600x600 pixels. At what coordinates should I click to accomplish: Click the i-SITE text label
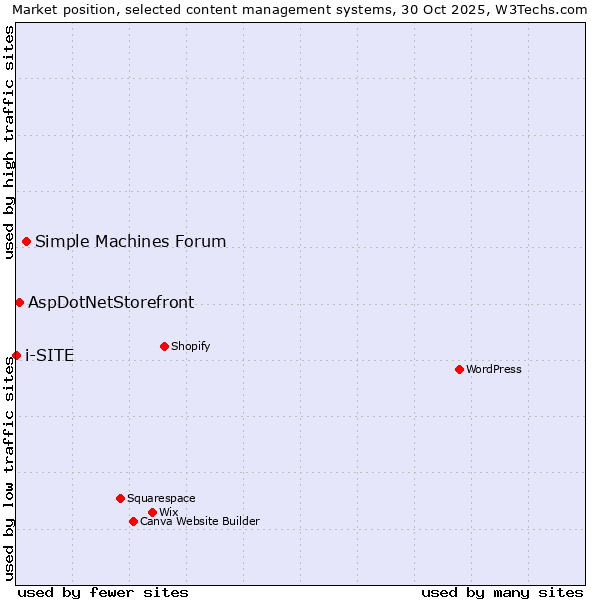[x=49, y=356]
